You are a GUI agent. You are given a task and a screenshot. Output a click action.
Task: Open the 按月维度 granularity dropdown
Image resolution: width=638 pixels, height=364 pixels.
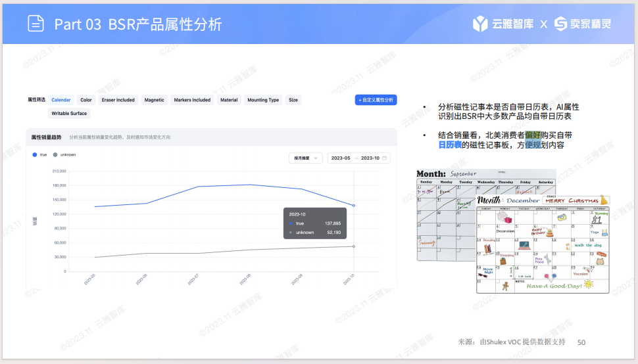[x=306, y=158]
